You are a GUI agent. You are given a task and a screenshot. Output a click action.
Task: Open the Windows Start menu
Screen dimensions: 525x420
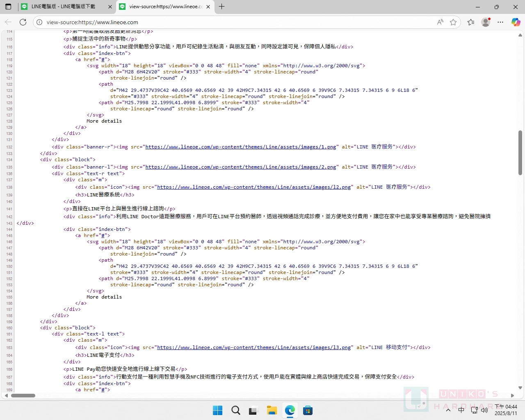click(x=217, y=410)
